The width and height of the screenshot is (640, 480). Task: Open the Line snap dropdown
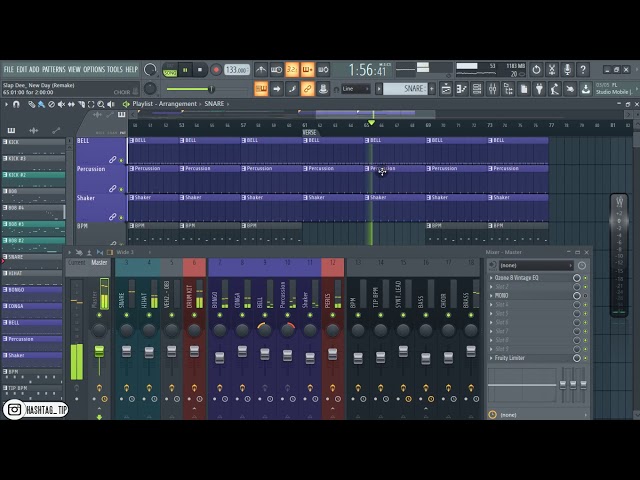(x=356, y=89)
